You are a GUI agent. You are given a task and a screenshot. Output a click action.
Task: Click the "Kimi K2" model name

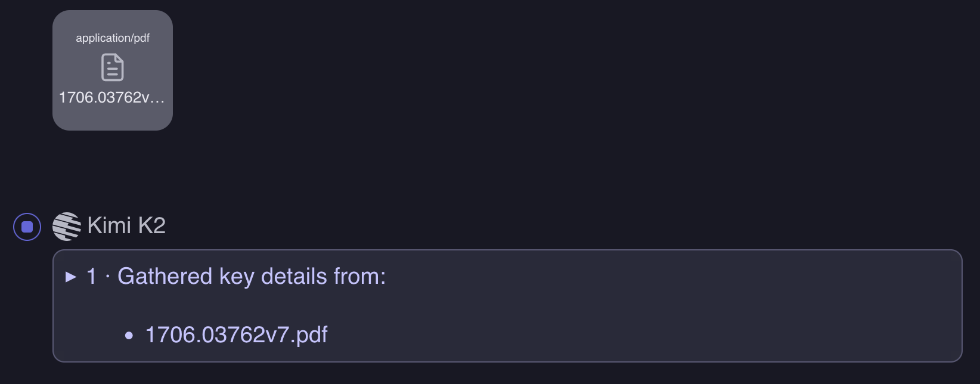coord(126,226)
